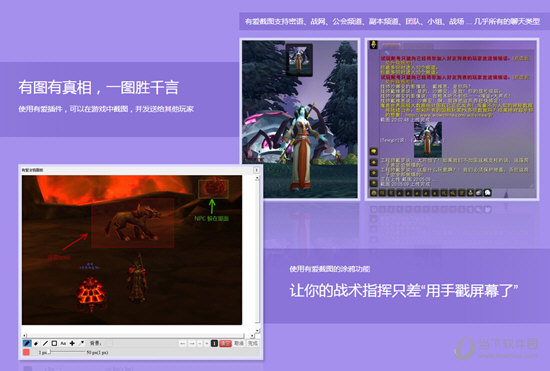Select the pencil drawing tool in the editor
Image resolution: width=550 pixels, height=371 pixels.
coord(27,343)
